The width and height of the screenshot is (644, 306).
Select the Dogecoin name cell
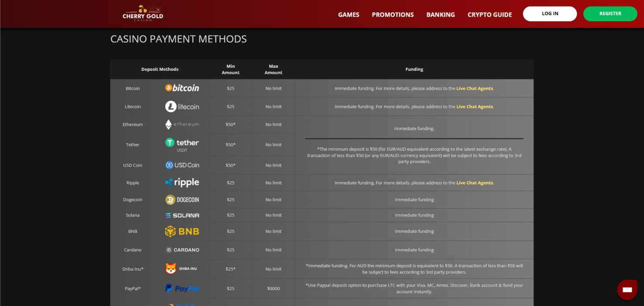coord(133,199)
